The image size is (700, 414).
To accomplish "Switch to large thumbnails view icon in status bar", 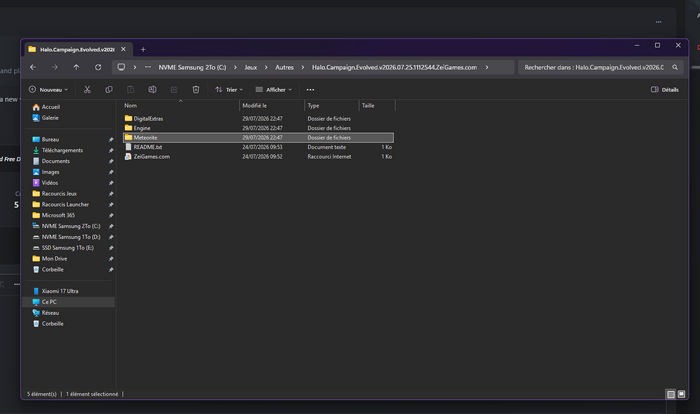I will point(681,394).
